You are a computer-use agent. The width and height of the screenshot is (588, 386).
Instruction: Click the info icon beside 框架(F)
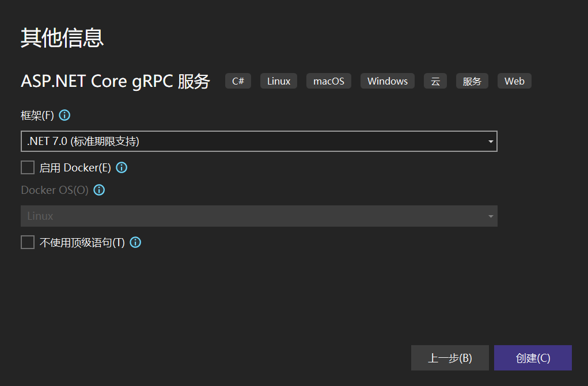pos(65,115)
